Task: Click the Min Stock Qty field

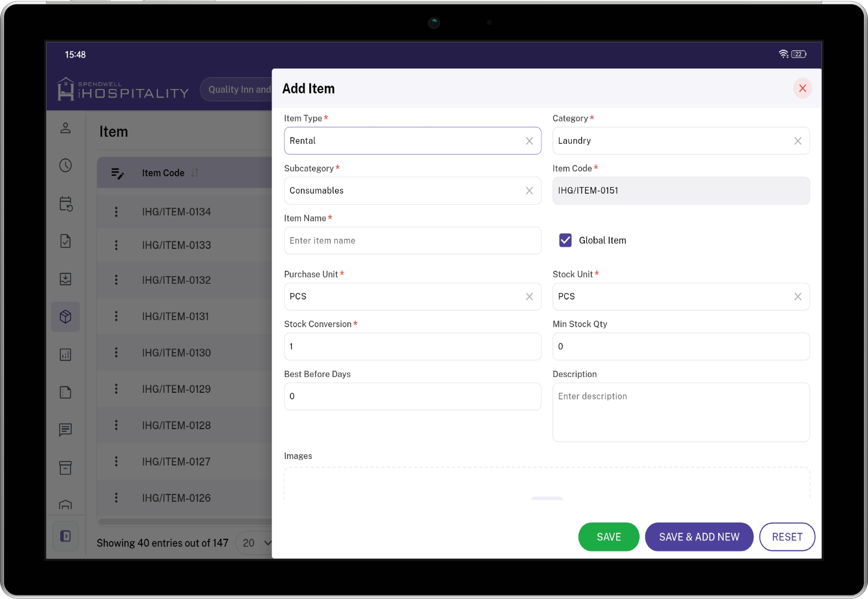Action: [x=681, y=347]
